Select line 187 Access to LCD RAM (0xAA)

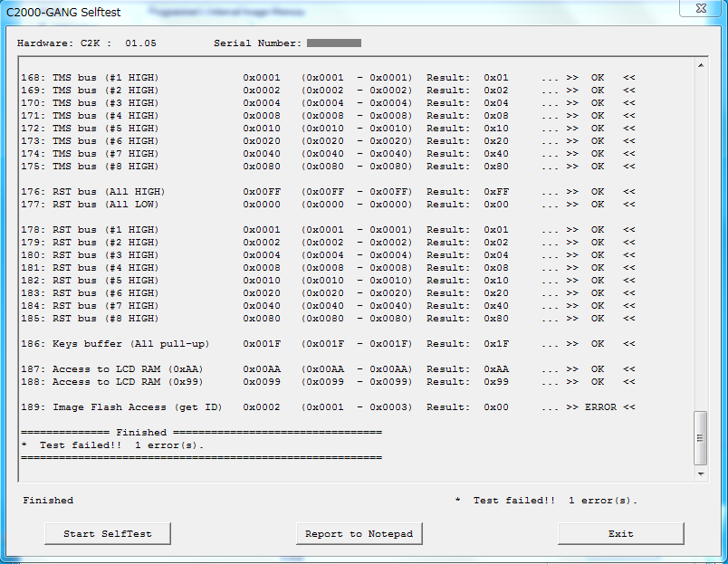328,369
